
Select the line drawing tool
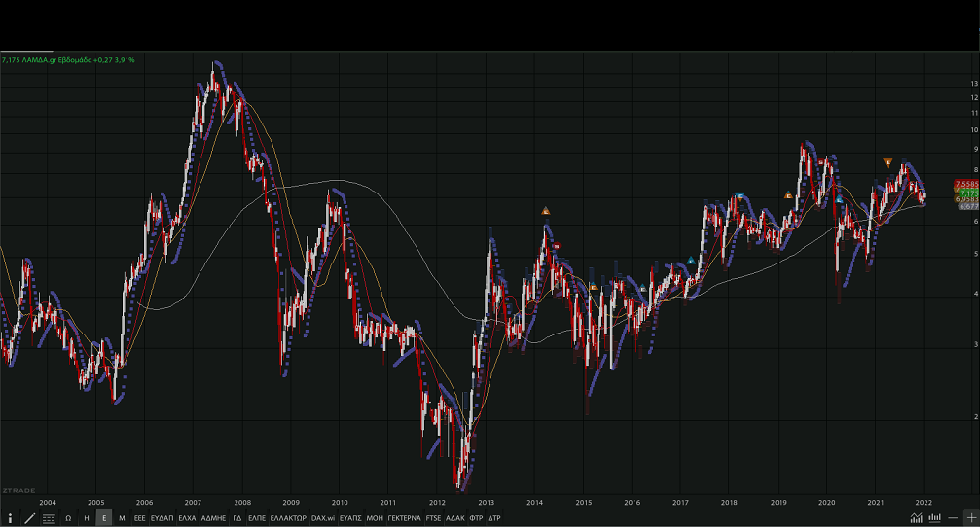click(29, 518)
